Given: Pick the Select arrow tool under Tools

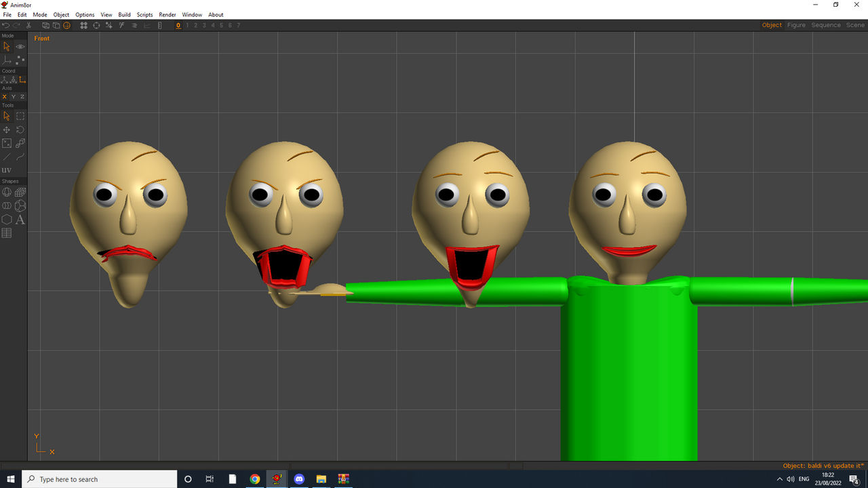Looking at the screenshot, I should (x=7, y=117).
